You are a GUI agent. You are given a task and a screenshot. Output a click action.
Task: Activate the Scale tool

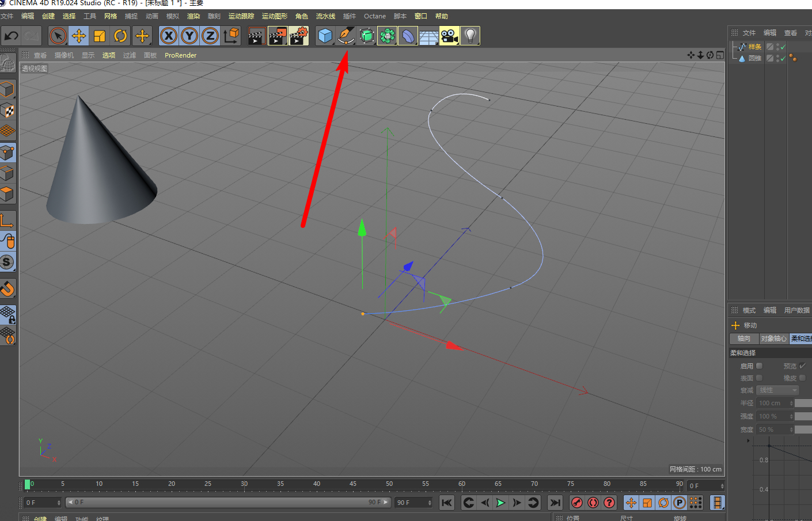(100, 36)
